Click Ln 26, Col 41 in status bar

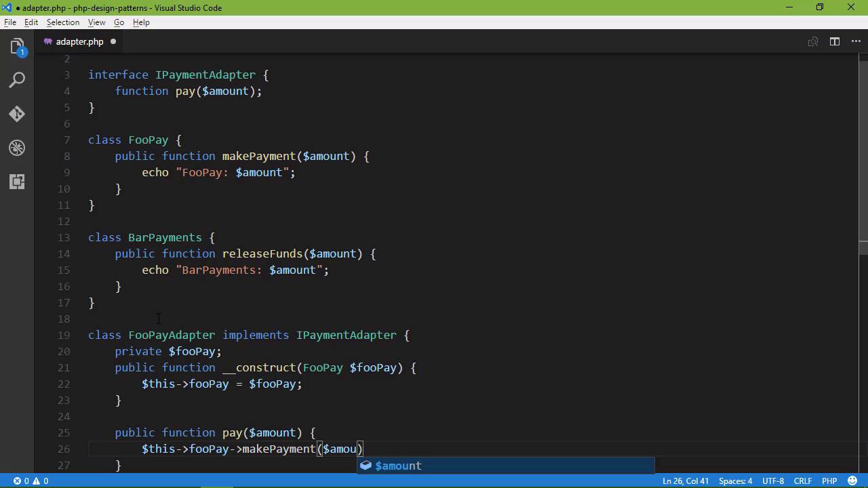pos(686,481)
